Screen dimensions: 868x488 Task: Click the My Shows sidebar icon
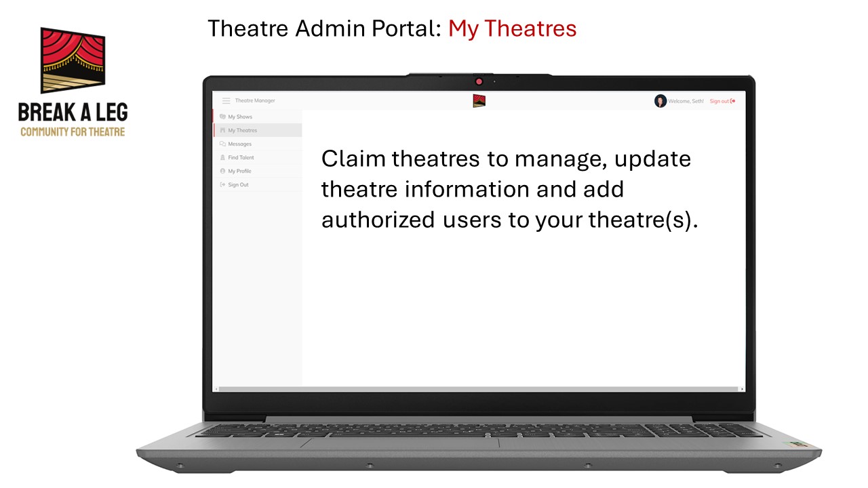(x=222, y=117)
